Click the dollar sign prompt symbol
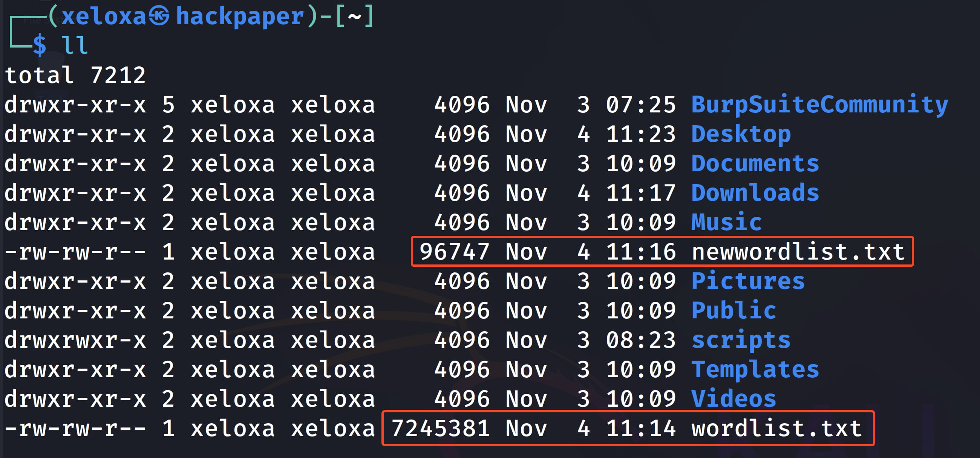The image size is (980, 458). coord(39,46)
